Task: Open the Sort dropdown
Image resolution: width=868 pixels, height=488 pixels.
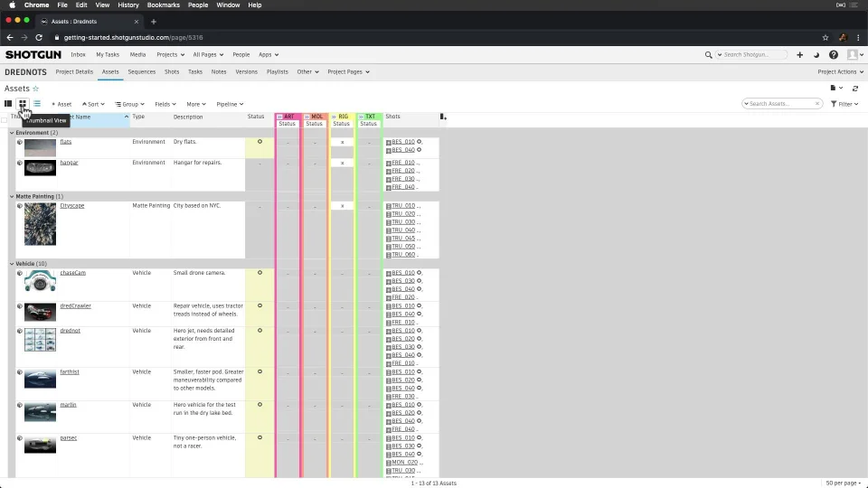Action: [x=93, y=104]
